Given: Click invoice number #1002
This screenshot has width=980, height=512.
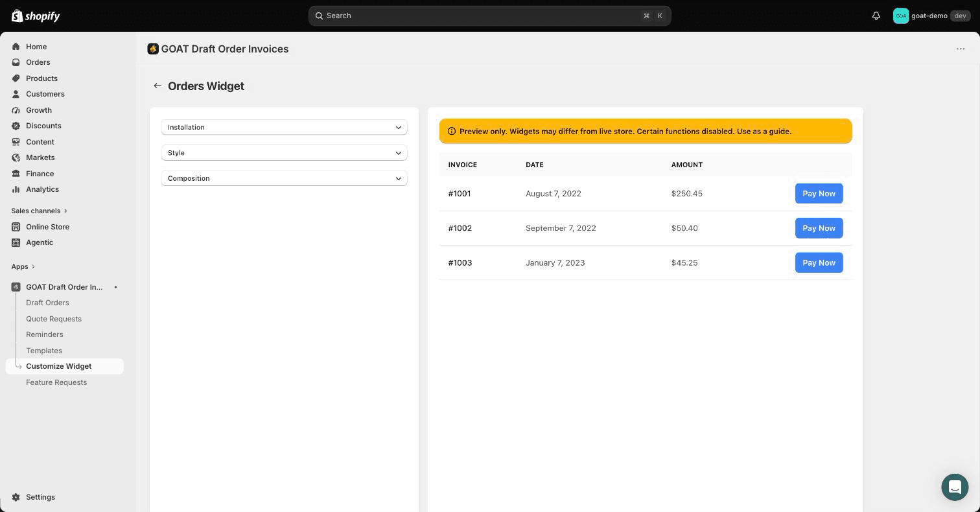Looking at the screenshot, I should pyautogui.click(x=460, y=228).
